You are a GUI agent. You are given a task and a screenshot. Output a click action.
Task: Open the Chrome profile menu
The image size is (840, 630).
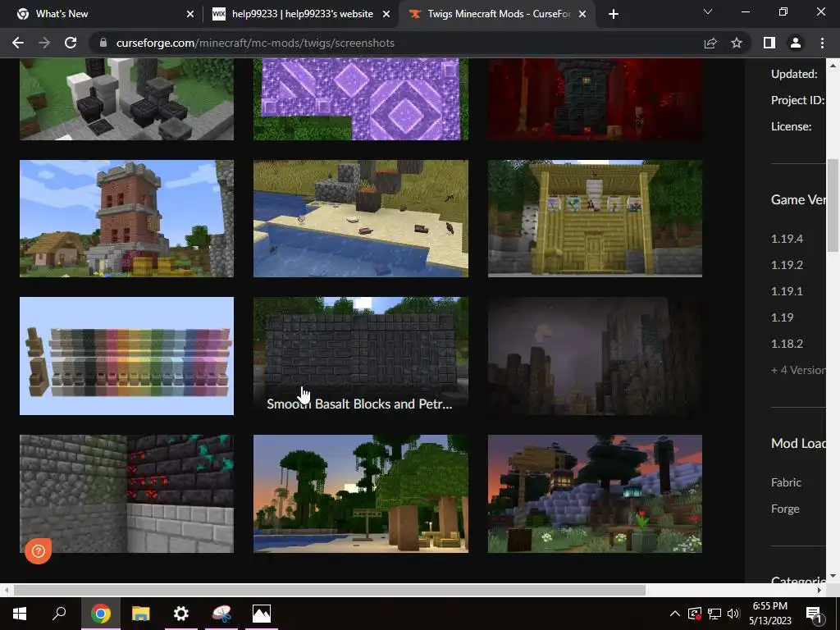[796, 43]
